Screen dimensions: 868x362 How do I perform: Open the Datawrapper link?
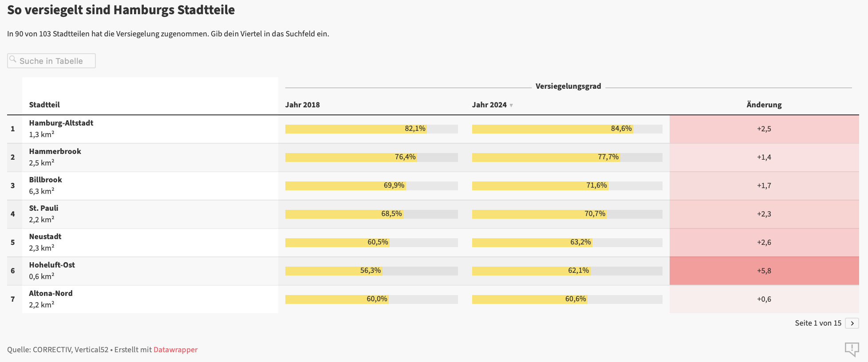[x=175, y=350]
